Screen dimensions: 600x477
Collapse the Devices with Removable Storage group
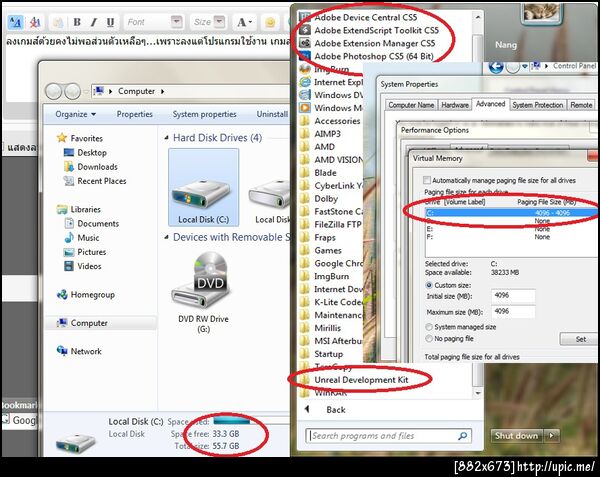click(166, 237)
